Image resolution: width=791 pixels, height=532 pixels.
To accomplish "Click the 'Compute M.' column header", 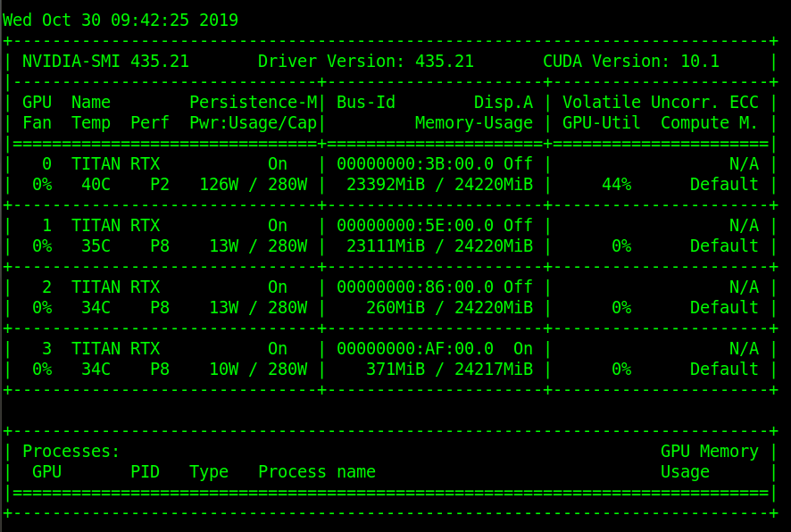I will coord(709,123).
